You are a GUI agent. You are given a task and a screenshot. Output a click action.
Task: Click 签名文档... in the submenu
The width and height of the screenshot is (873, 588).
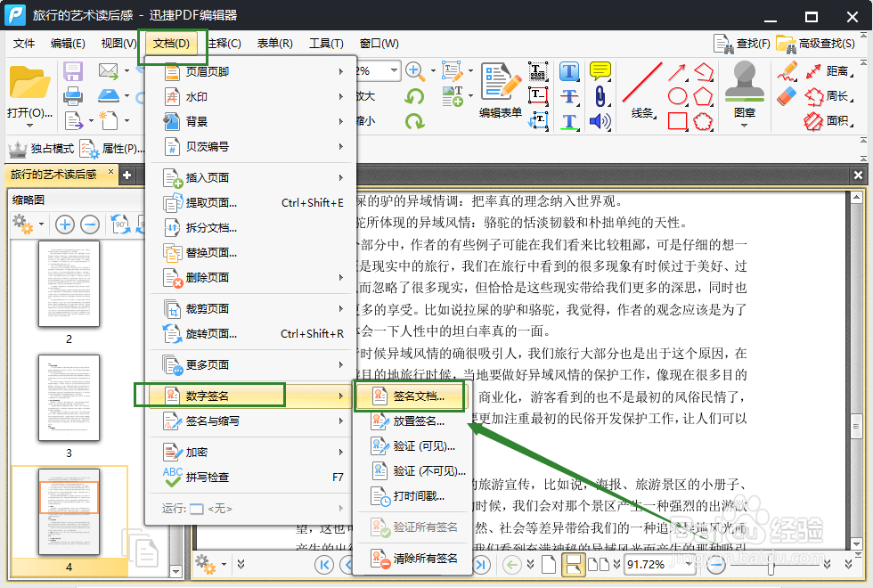coord(412,396)
